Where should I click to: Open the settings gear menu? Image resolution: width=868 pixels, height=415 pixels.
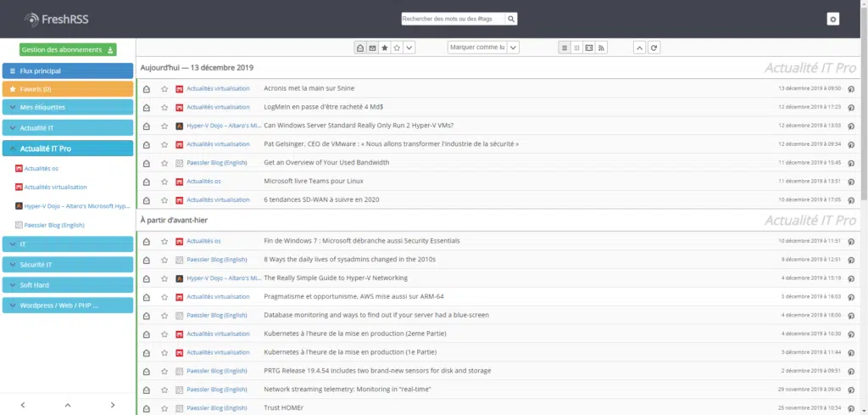pos(832,20)
